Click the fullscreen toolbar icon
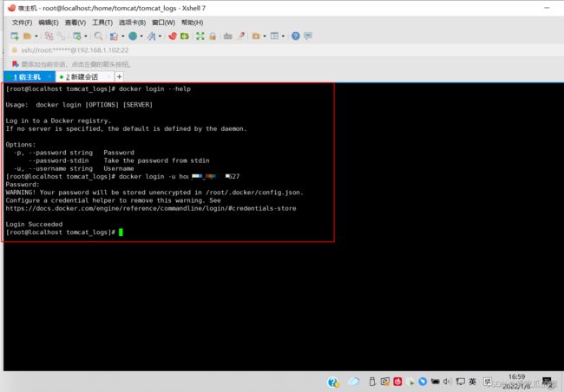Screen dimensions: 564x392 200,36
